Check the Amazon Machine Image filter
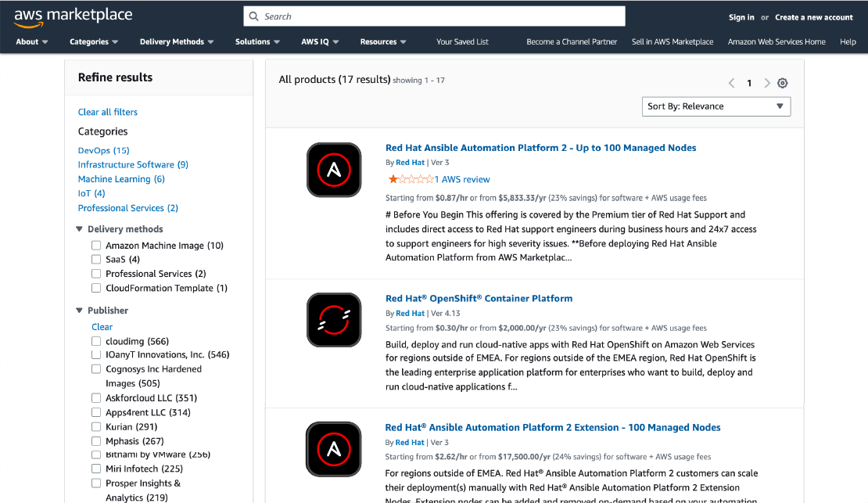 97,245
